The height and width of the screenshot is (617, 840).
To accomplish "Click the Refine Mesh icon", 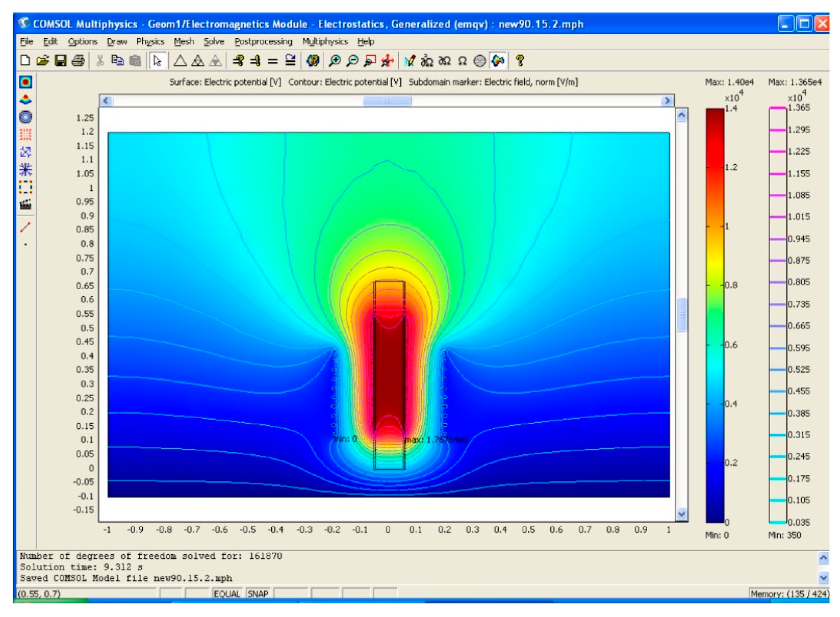I will point(198,60).
